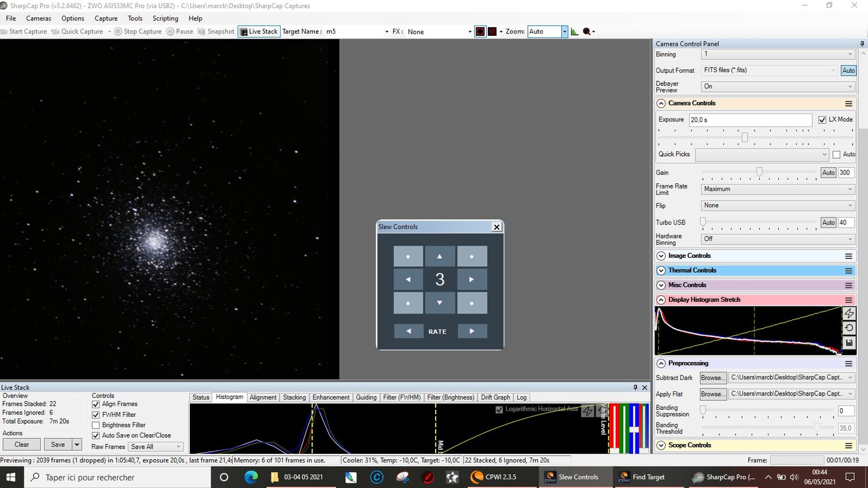Save the display histogram stretch settings
This screenshot has width=868, height=488.
849,342
